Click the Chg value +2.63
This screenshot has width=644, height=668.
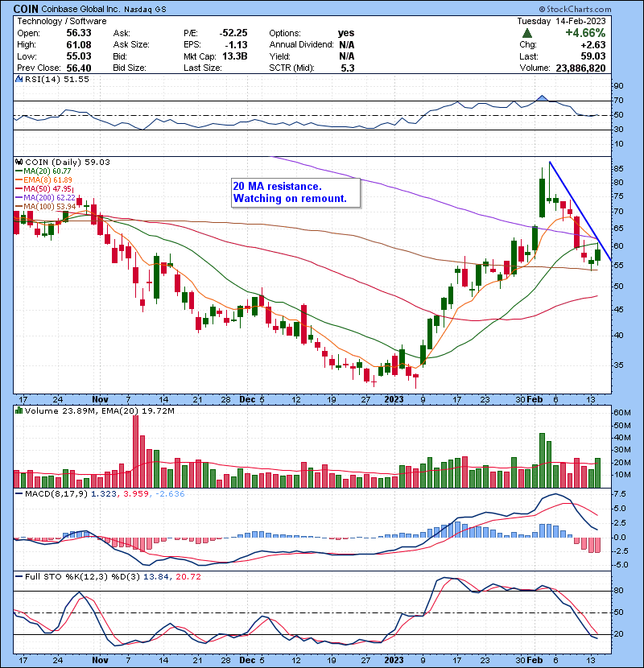click(592, 45)
